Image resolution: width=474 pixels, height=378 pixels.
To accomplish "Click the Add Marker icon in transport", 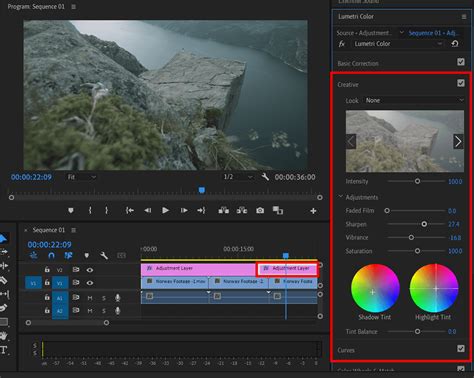I will [71, 210].
